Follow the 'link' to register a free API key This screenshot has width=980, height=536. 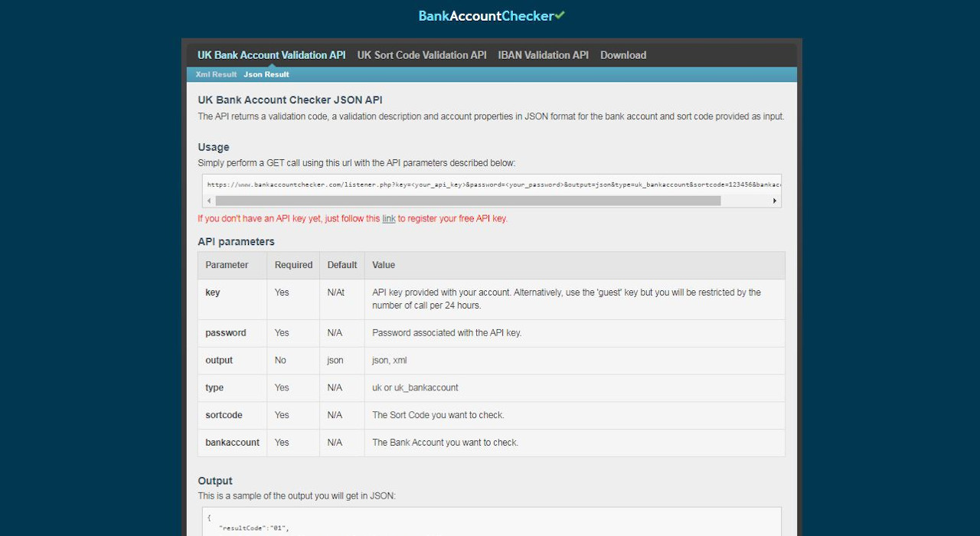(x=389, y=218)
